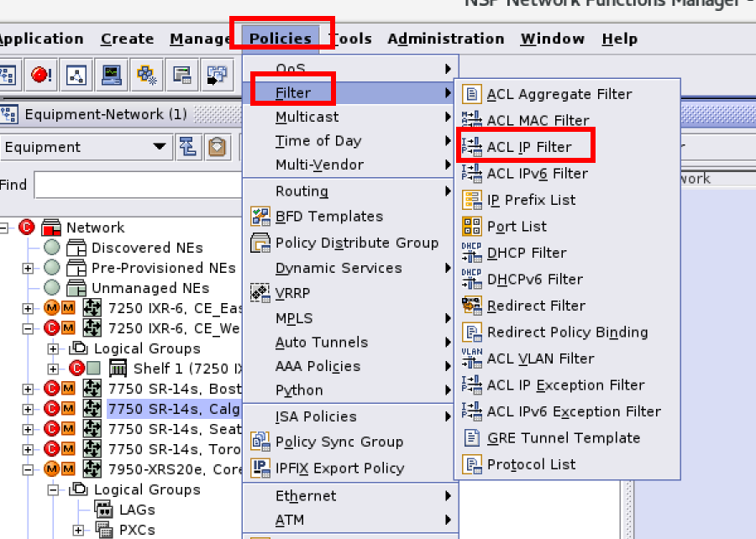
Task: Click the Redirect Filter icon
Action: [x=471, y=306]
